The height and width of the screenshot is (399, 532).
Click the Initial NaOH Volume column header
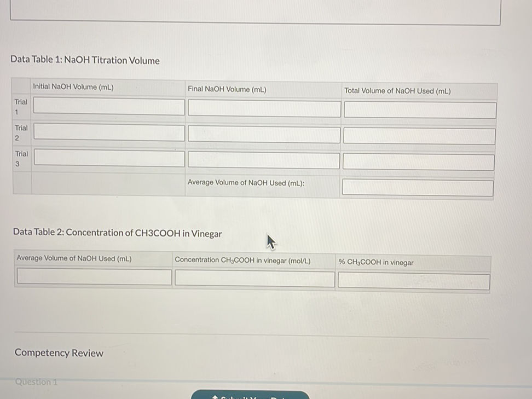coord(72,86)
